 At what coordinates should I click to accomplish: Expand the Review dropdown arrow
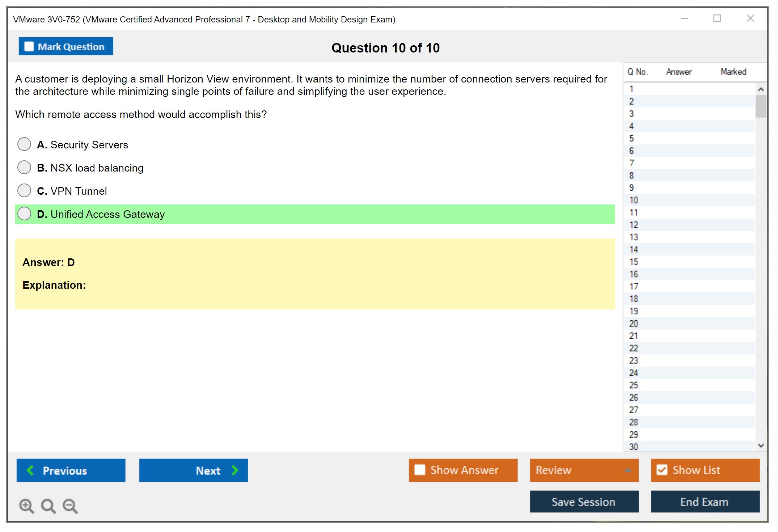coord(628,470)
